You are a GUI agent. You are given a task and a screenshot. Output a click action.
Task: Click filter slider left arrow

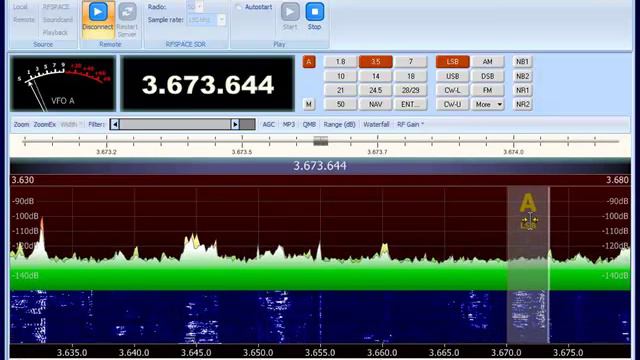(115, 124)
